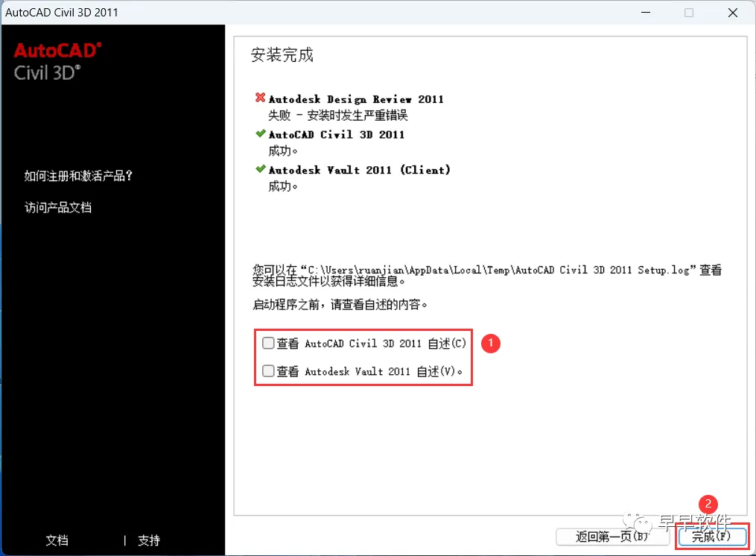Click the Setup.log file path text
Image resolution: width=756 pixels, height=556 pixels.
[x=501, y=270]
